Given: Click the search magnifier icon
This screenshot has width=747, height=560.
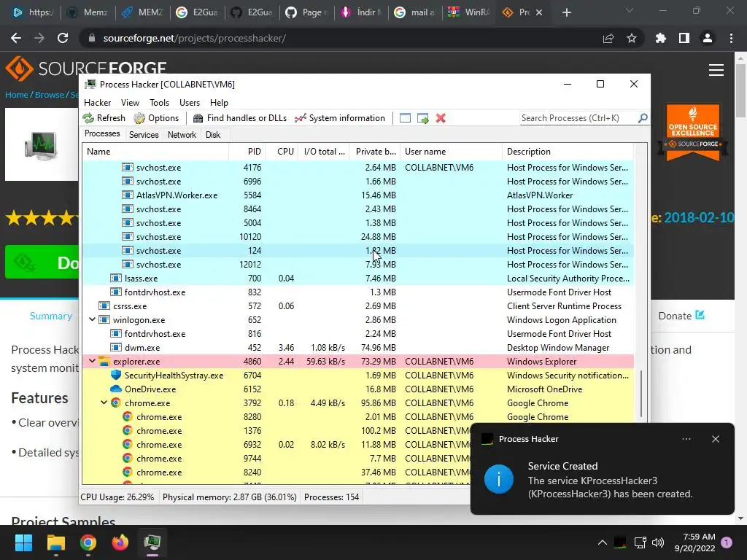Looking at the screenshot, I should [643, 117].
